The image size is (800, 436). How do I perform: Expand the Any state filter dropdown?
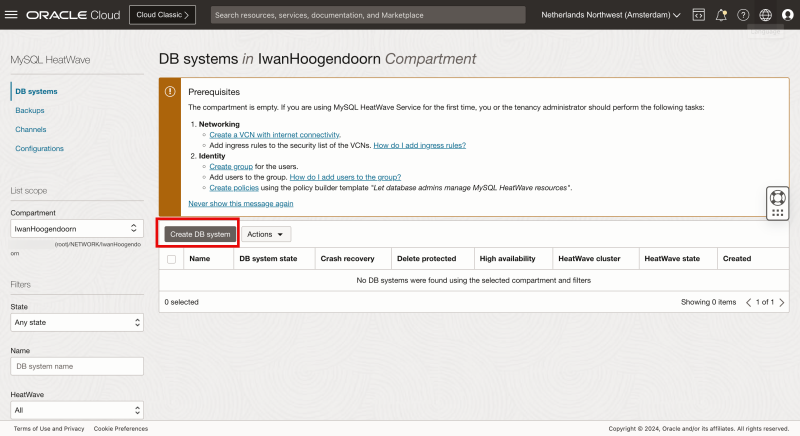click(77, 323)
